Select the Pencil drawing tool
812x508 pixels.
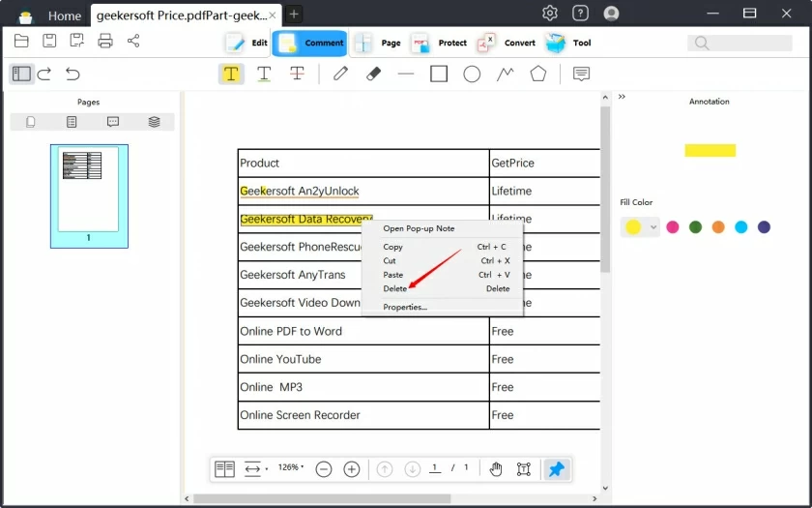pos(340,74)
